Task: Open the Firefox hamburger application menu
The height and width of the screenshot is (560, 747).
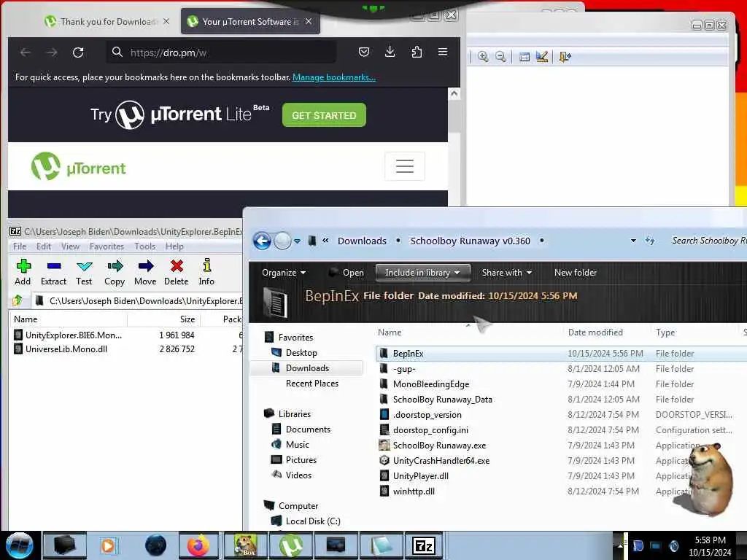Action: (x=443, y=52)
